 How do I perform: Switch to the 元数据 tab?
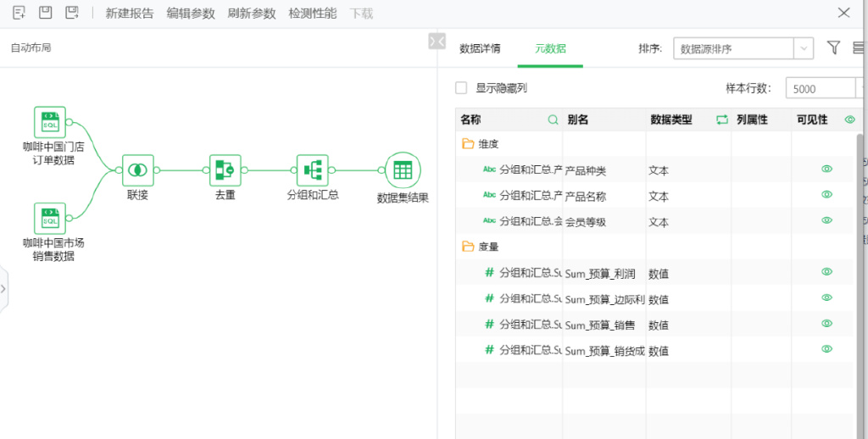[550, 48]
